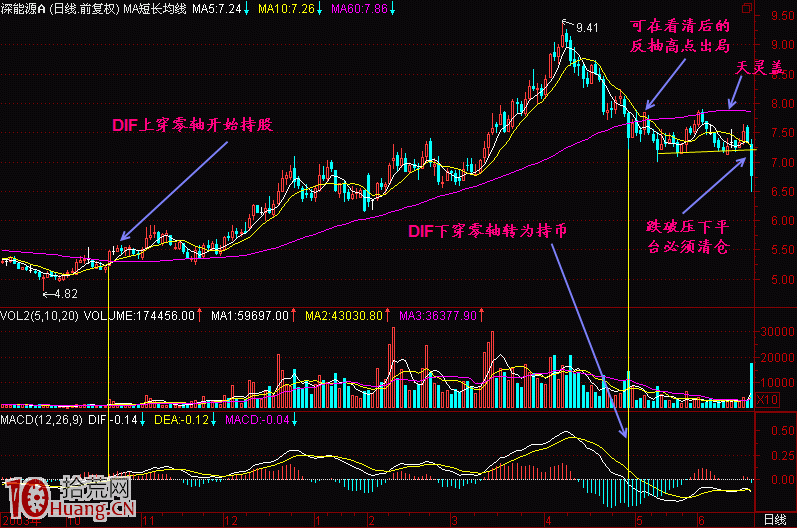Select the MA60:7.86 indicator value
Image resolution: width=797 pixels, height=528 pixels.
tap(359, 9)
